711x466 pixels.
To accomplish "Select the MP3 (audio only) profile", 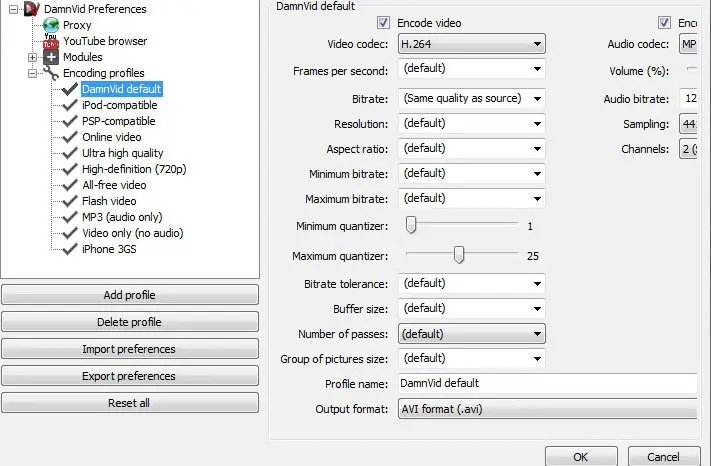I will click(x=121, y=217).
